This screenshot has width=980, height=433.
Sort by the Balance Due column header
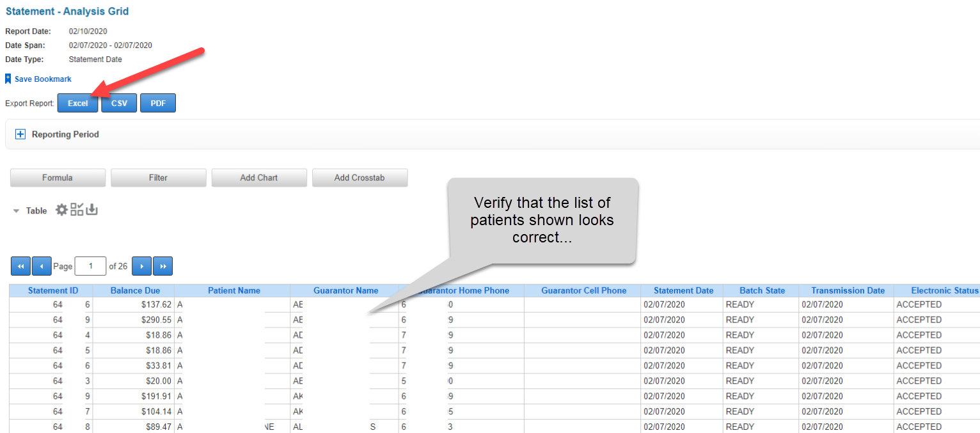135,290
